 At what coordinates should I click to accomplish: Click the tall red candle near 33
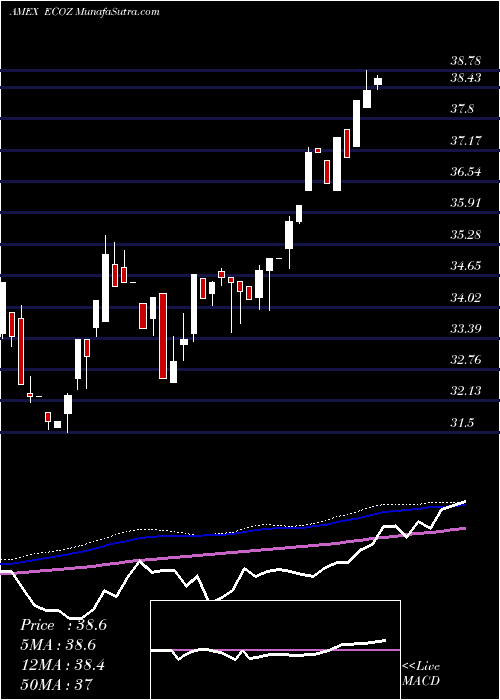(x=163, y=336)
